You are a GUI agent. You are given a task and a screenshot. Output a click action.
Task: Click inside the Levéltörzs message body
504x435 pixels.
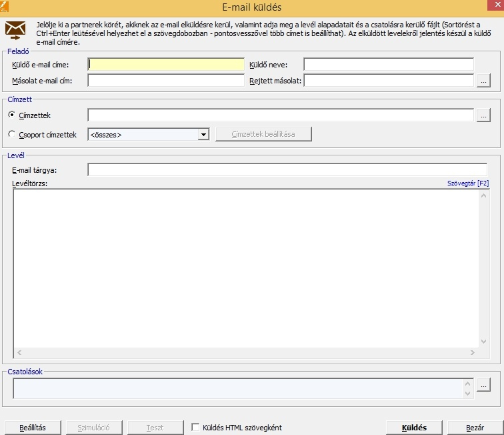click(245, 267)
